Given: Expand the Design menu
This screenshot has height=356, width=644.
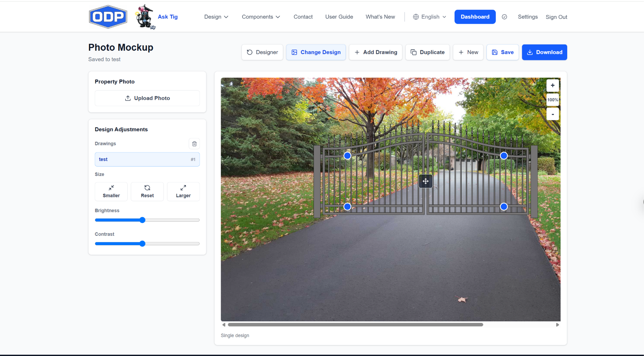Looking at the screenshot, I should tap(216, 17).
